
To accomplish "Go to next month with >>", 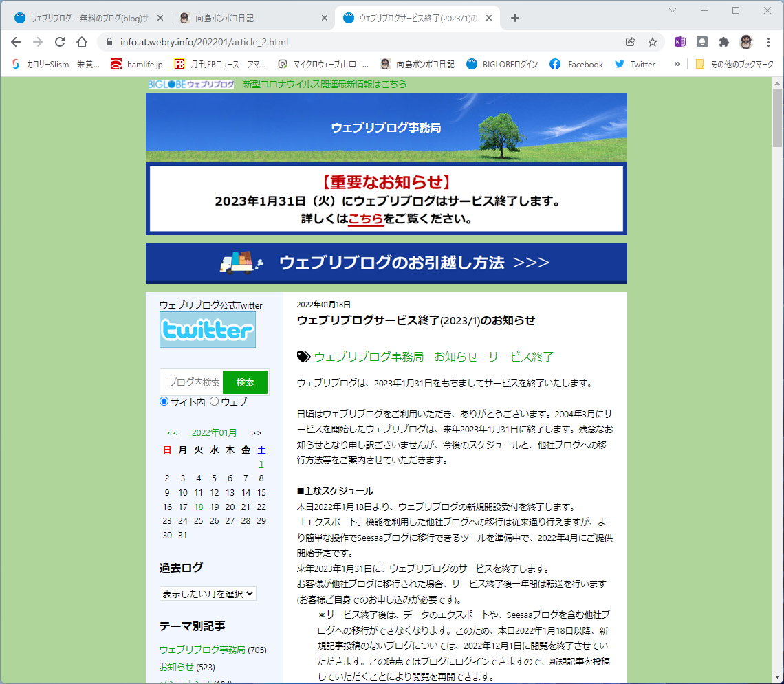I will 256,432.
